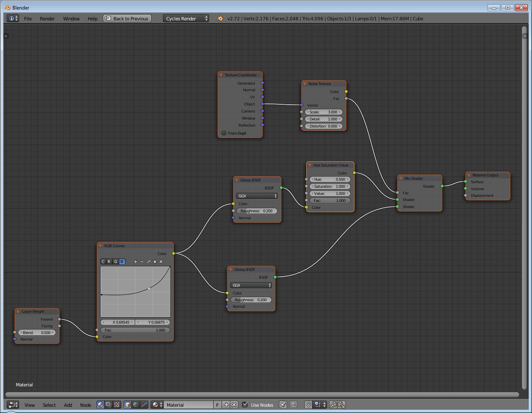Viewport: 532px width, 413px height.
Task: Unlink the material datablock
Action: coord(234,405)
